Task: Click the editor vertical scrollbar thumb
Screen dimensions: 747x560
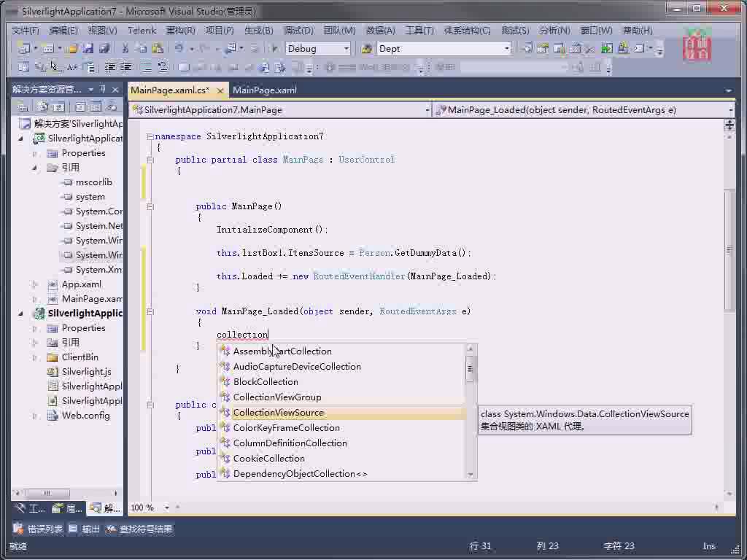Action: (x=729, y=250)
